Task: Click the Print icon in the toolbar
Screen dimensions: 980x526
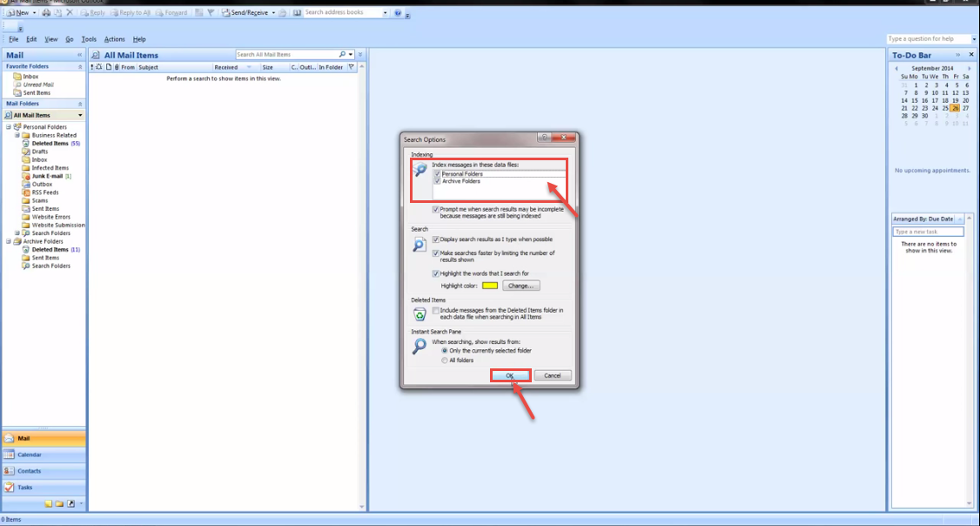Action: tap(45, 12)
